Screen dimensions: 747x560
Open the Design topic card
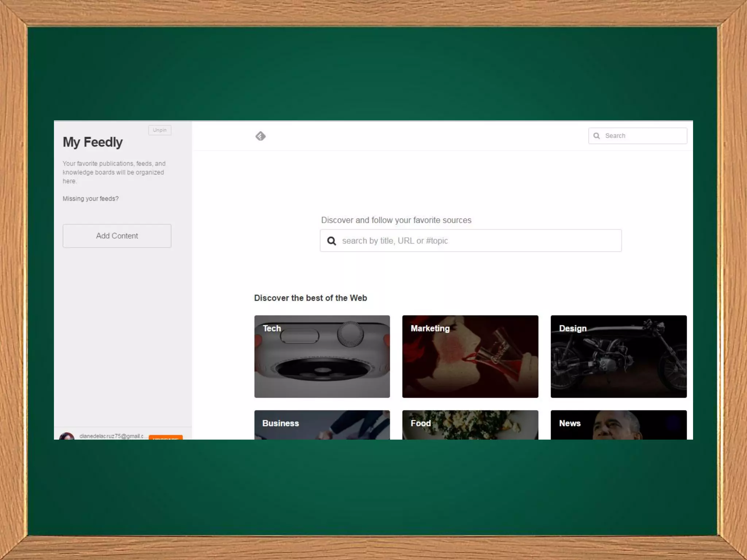click(x=619, y=357)
